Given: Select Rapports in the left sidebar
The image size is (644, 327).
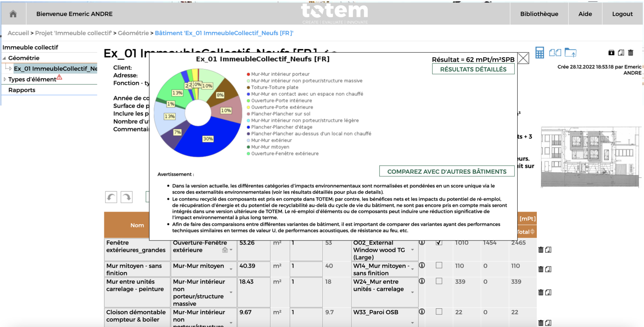Looking at the screenshot, I should pyautogui.click(x=22, y=90).
